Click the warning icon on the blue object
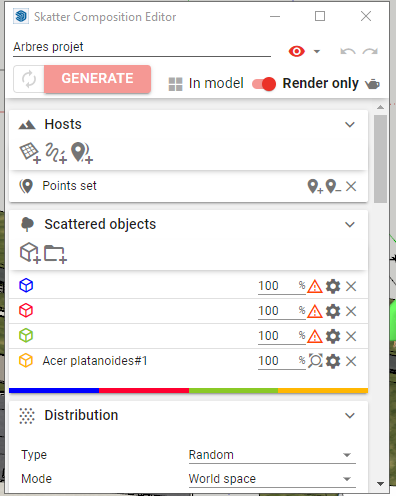 pyautogui.click(x=315, y=286)
